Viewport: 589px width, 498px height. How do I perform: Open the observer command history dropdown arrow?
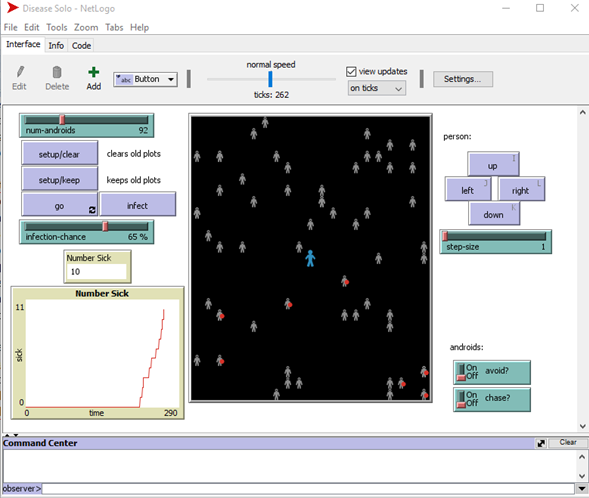tap(582, 489)
